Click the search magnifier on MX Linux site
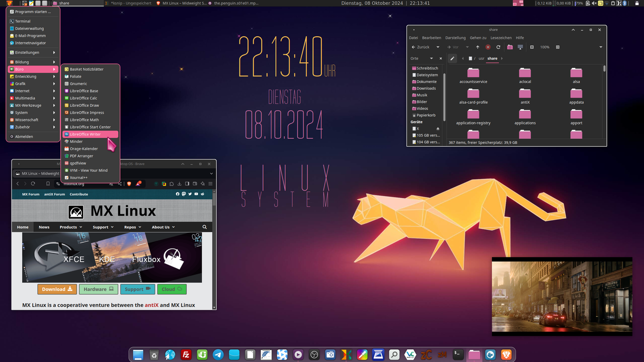This screenshot has height=362, width=644. [x=205, y=227]
